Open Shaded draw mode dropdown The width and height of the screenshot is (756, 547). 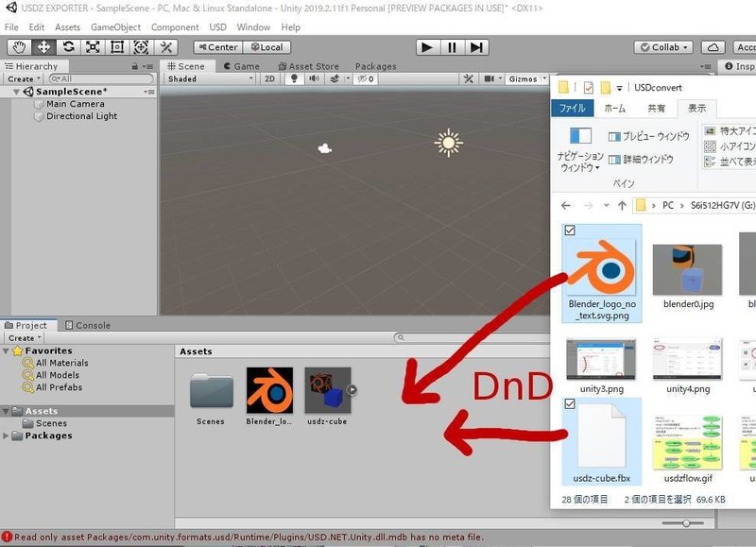click(210, 78)
